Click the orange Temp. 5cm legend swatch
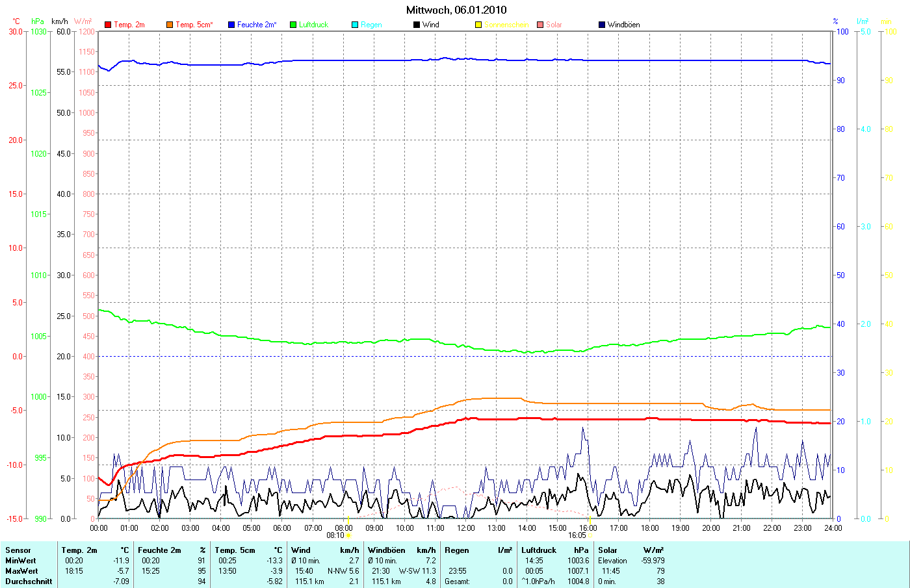 (x=170, y=25)
